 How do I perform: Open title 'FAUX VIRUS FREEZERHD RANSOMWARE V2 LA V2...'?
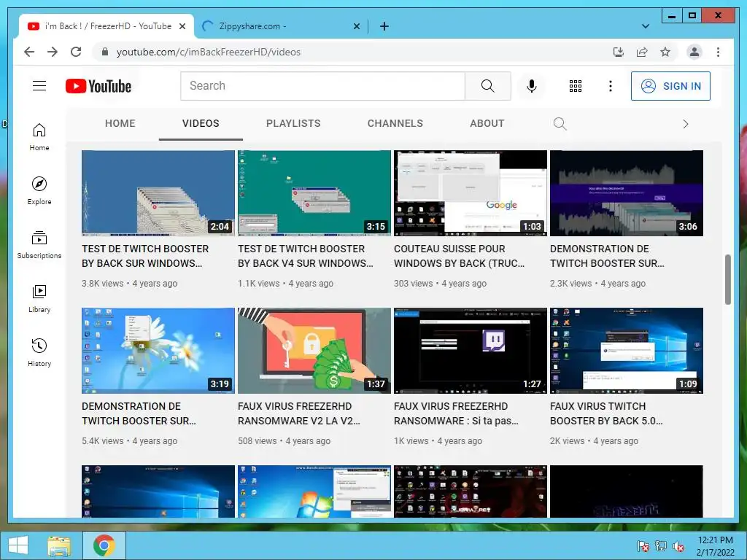pyautogui.click(x=299, y=413)
